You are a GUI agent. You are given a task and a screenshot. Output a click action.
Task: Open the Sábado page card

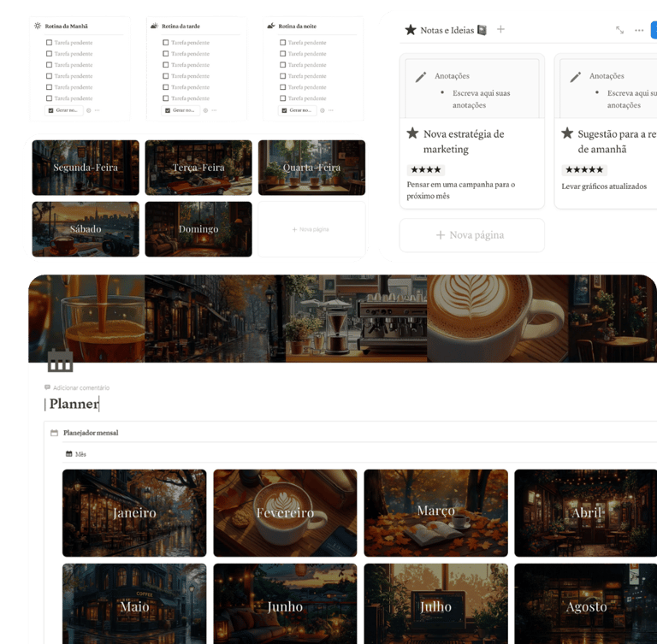pyautogui.click(x=86, y=229)
